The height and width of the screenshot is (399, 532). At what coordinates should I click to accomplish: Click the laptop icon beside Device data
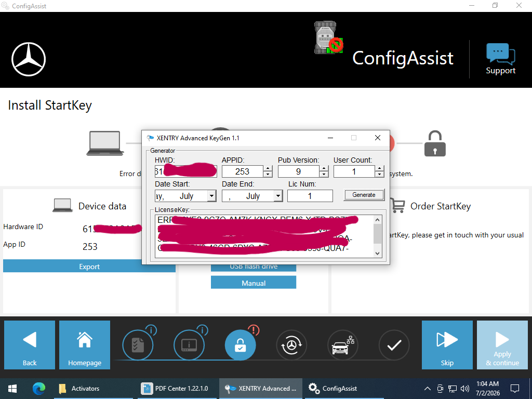[x=62, y=206]
